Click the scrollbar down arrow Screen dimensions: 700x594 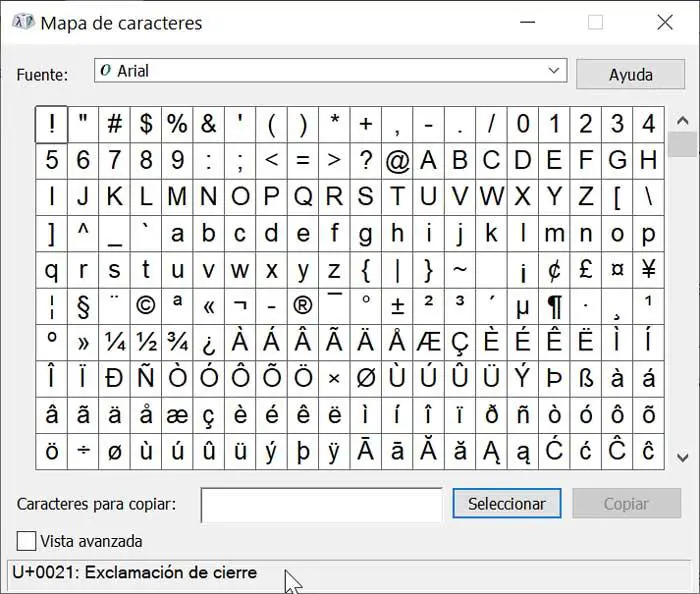pyautogui.click(x=682, y=457)
